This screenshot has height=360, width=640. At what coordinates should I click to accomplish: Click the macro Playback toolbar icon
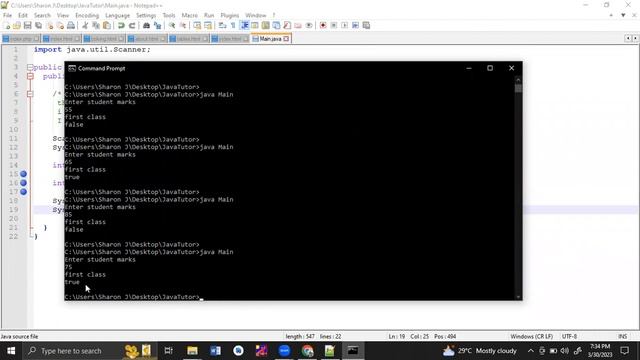click(344, 25)
